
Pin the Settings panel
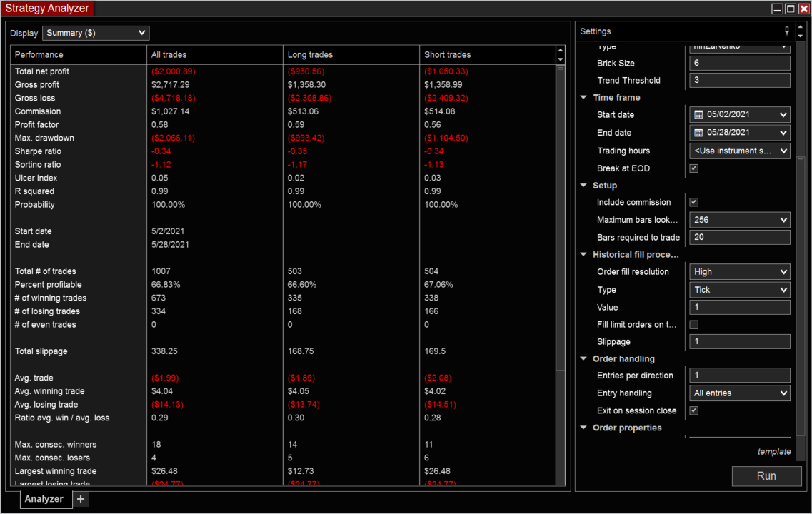[786, 31]
